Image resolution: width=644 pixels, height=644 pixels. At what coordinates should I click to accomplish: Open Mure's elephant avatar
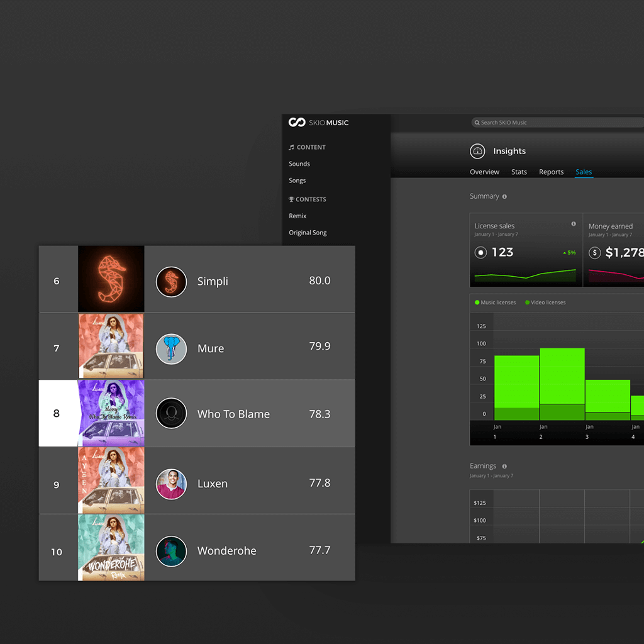tap(171, 348)
